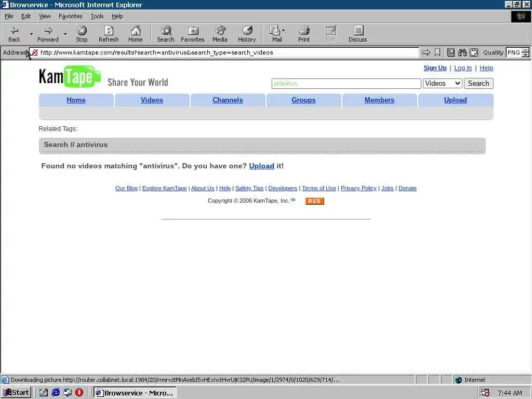This screenshot has height=399, width=532.
Task: Open the Back history dropdown arrow
Action: coord(31,34)
